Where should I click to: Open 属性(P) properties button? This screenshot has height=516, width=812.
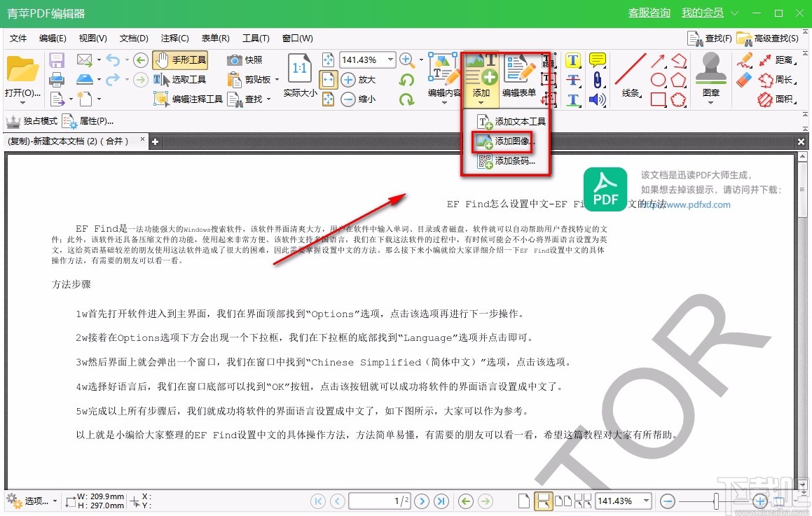(x=88, y=121)
